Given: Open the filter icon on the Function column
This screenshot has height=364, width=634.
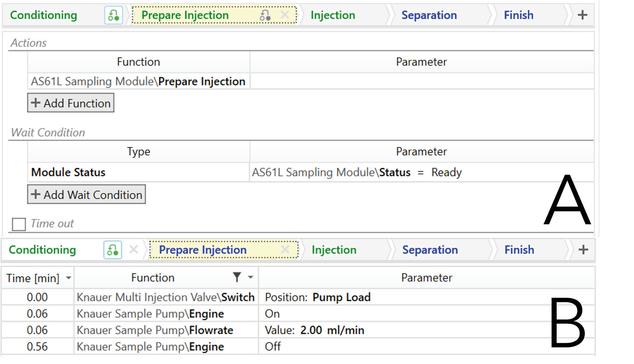Looking at the screenshot, I should (237, 277).
